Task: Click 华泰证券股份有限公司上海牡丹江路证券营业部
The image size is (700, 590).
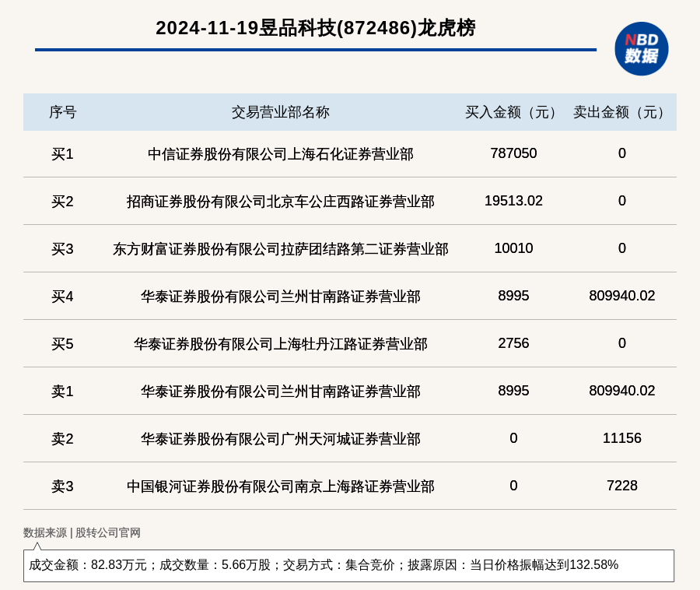Action: pyautogui.click(x=280, y=344)
